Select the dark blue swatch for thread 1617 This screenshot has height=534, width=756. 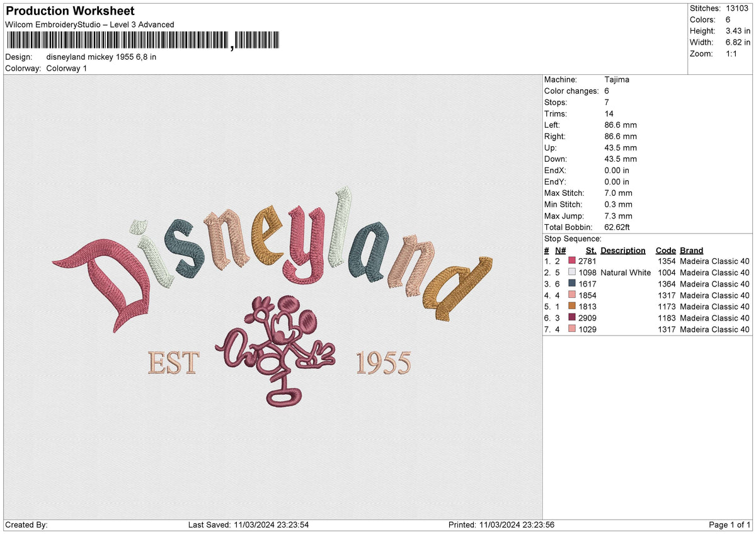click(x=572, y=284)
